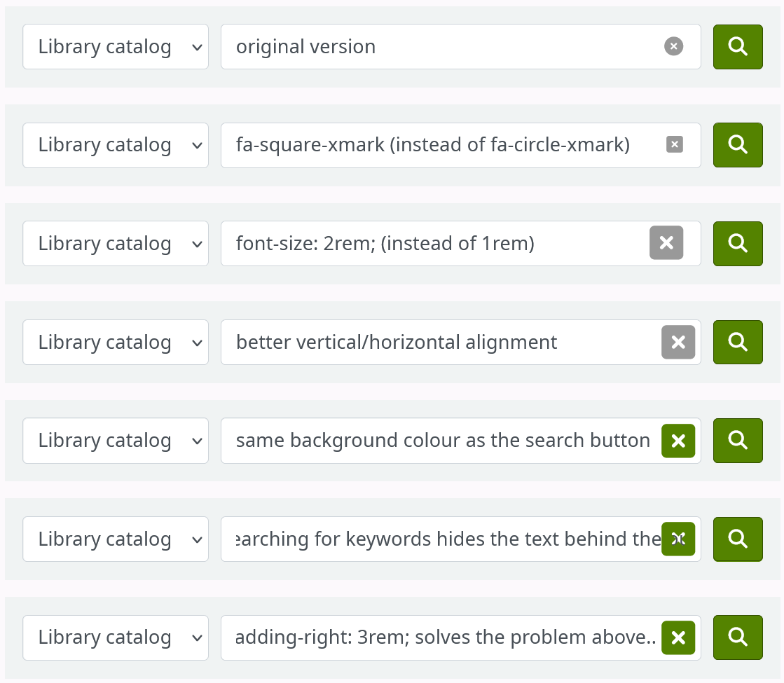
Task: Open Library catalog dropdown beside 'font-size: 2rem' field
Action: tap(116, 243)
